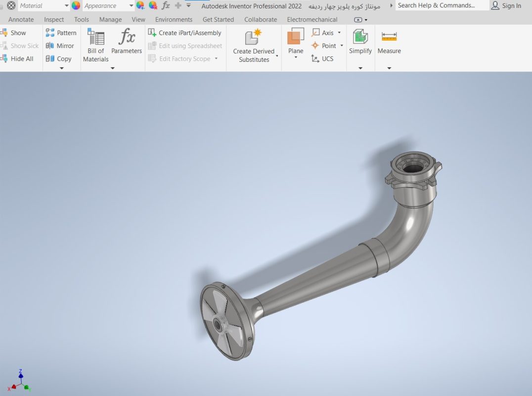
Task: Expand the Axis dropdown arrow
Action: click(339, 33)
